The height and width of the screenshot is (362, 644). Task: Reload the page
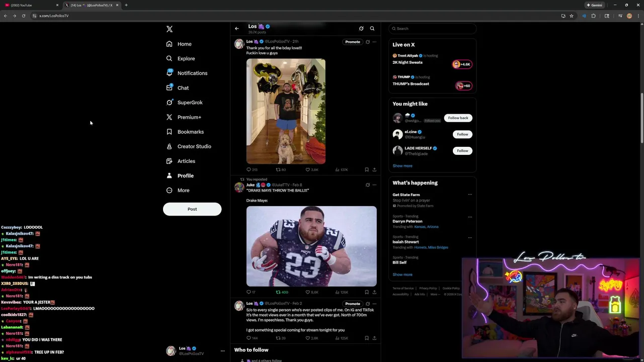pos(23,16)
